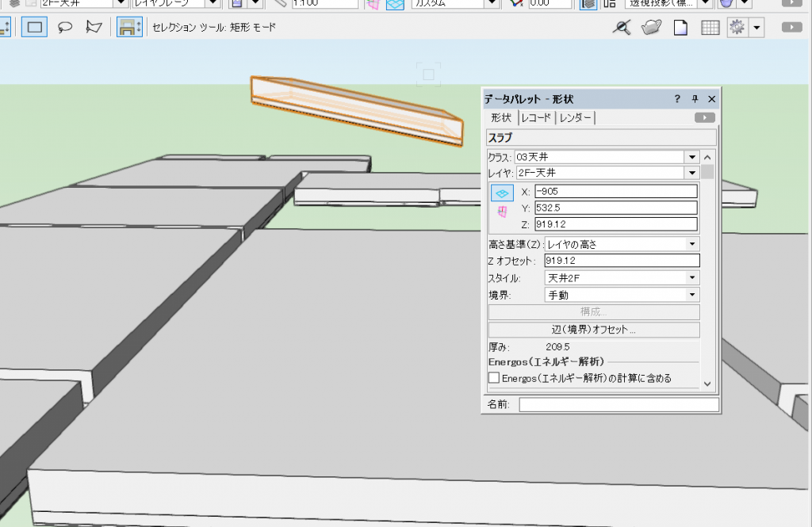
Task: Click the X coordinate field -905
Action: click(615, 192)
